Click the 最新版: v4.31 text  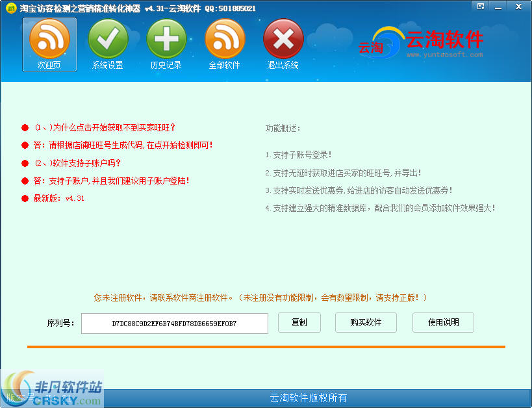(58, 198)
